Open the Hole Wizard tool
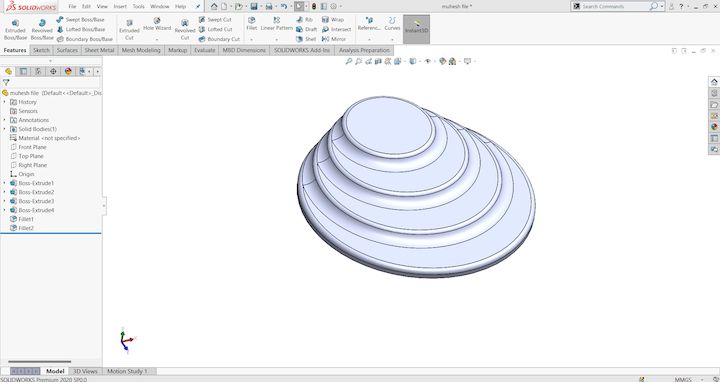The height and width of the screenshot is (382, 720). coord(157,25)
